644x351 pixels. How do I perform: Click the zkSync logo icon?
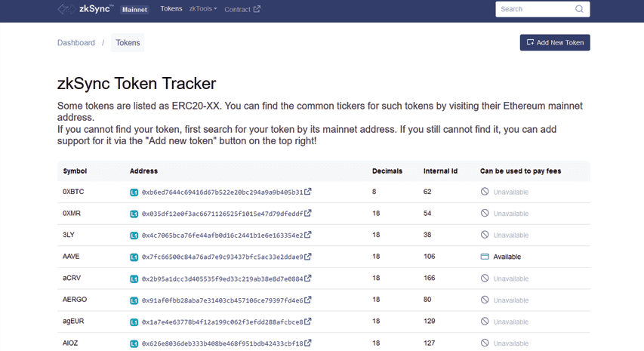pos(67,8)
